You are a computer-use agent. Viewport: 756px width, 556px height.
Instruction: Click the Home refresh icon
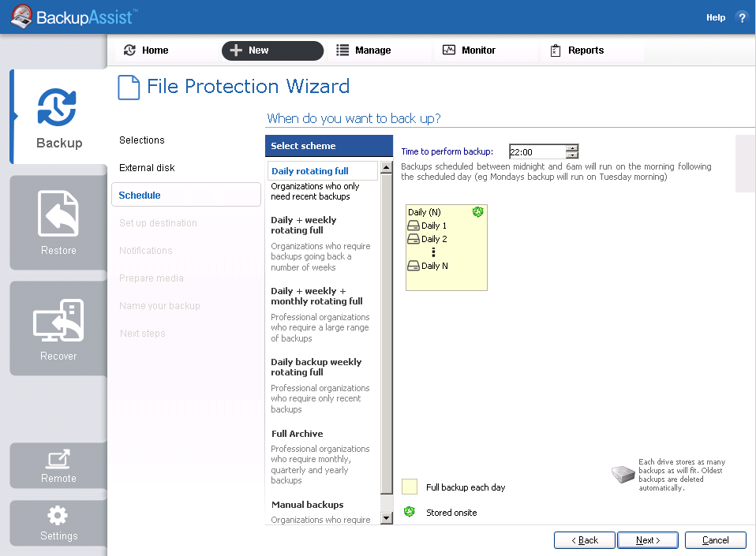pyautogui.click(x=129, y=50)
